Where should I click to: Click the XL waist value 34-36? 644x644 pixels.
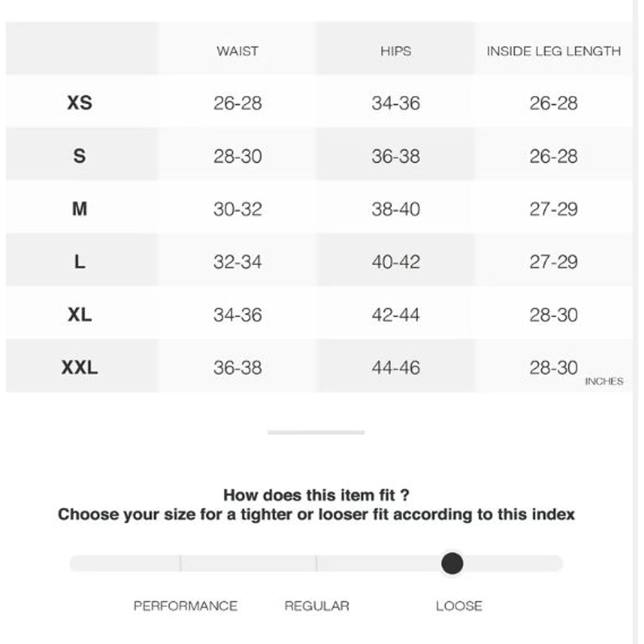238,315
